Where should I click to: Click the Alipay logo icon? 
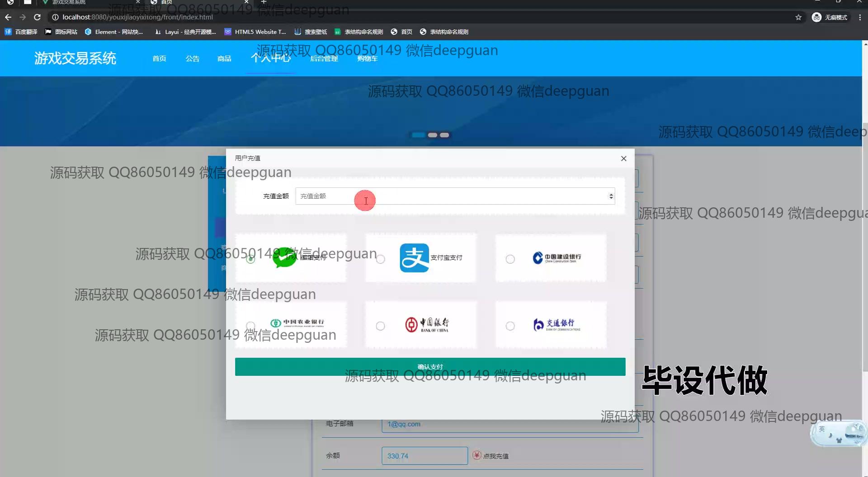pyautogui.click(x=414, y=258)
